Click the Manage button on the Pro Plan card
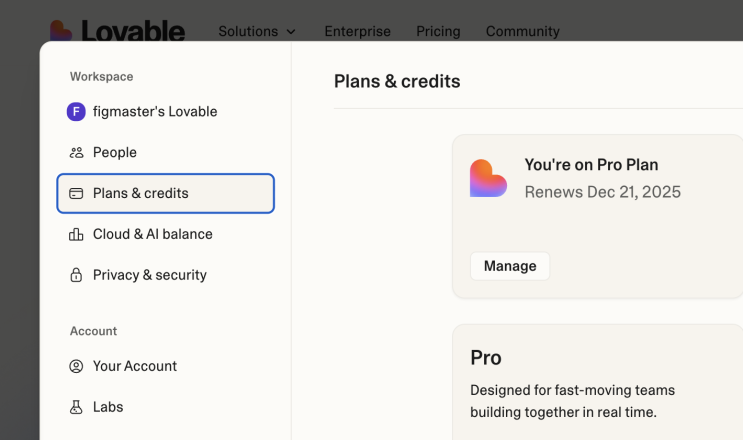743x440 pixels. [510, 266]
